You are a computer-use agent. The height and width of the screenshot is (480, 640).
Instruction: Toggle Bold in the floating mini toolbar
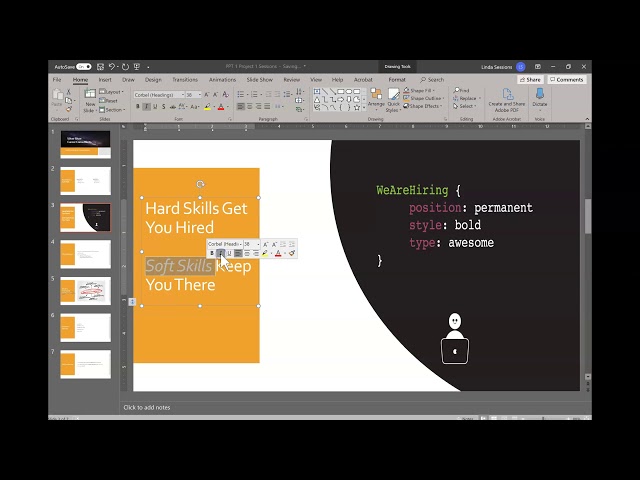212,253
